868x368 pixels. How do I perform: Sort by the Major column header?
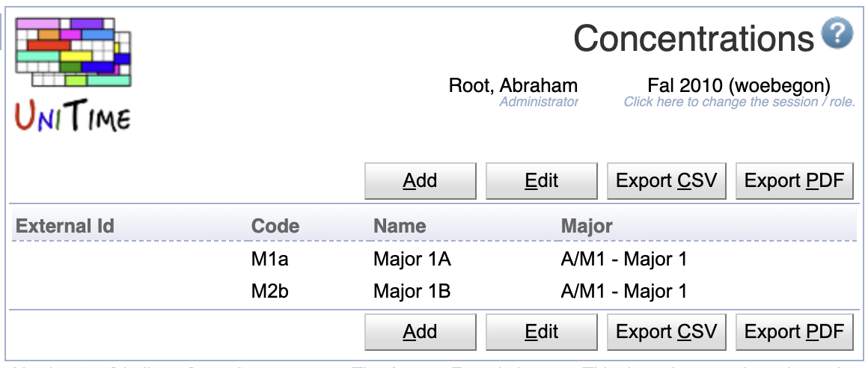tap(587, 226)
